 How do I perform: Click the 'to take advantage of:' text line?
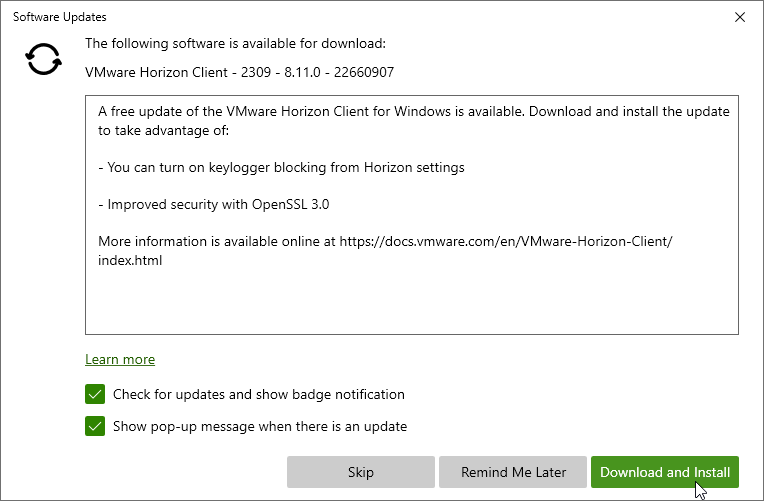click(163, 131)
